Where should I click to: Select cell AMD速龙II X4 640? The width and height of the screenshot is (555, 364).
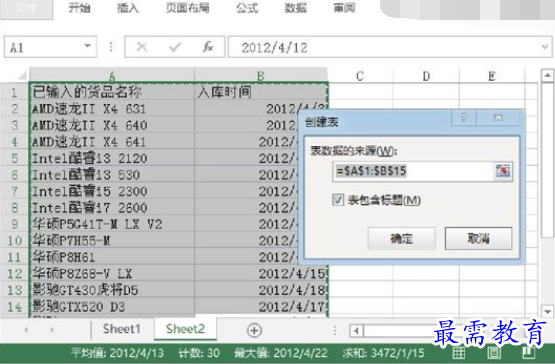pyautogui.click(x=112, y=125)
